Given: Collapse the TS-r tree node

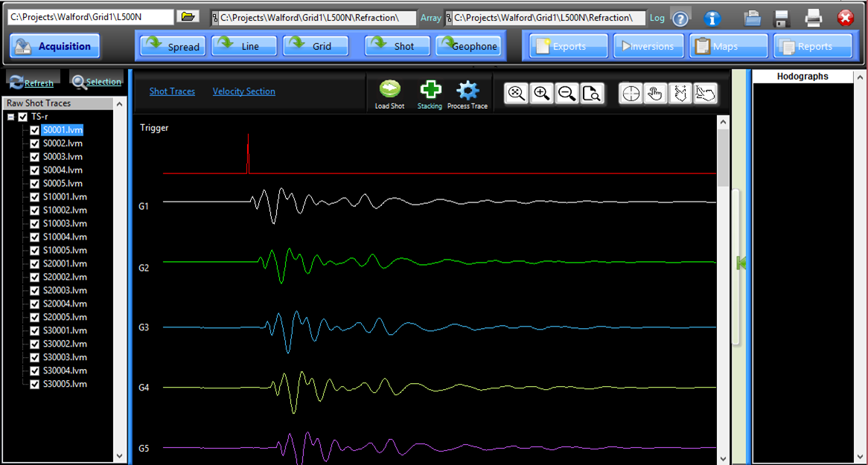Looking at the screenshot, I should [x=11, y=117].
